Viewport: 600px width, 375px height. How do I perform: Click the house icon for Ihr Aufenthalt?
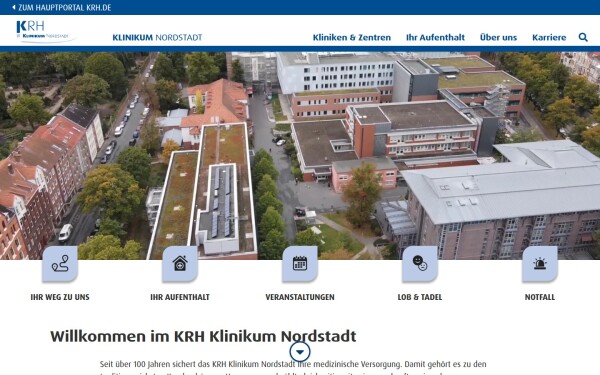tap(180, 264)
